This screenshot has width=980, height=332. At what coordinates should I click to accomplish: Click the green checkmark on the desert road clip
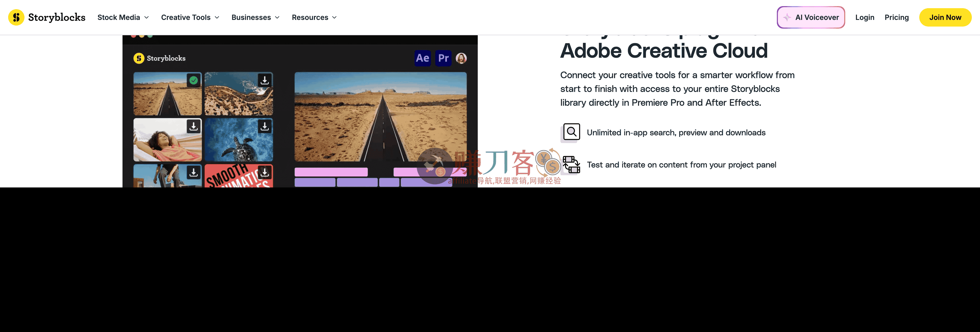click(x=194, y=80)
